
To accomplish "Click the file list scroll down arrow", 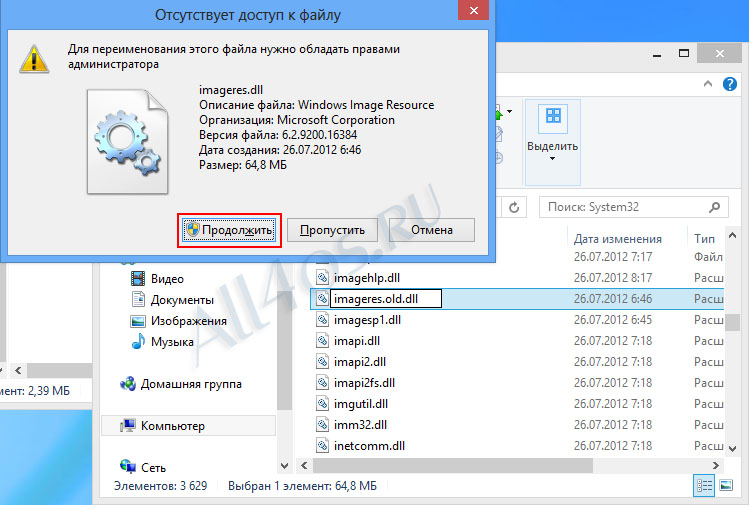I will [x=732, y=449].
